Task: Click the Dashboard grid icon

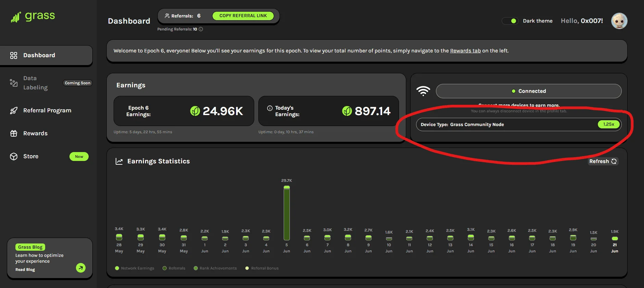Action: pos(14,55)
